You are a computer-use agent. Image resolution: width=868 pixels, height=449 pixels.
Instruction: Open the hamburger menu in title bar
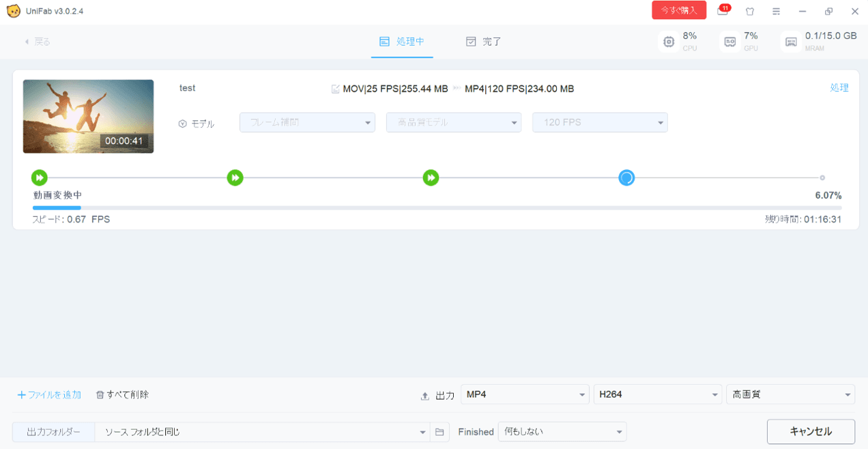click(x=776, y=12)
